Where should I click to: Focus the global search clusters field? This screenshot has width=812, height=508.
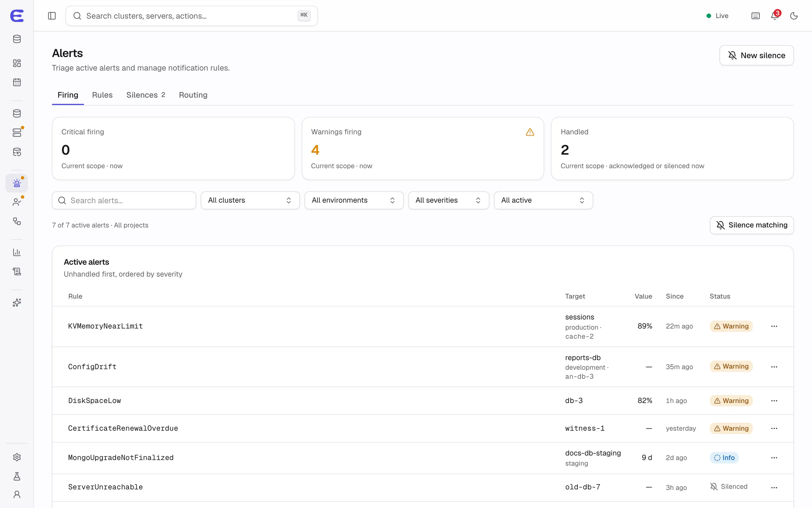(x=192, y=16)
